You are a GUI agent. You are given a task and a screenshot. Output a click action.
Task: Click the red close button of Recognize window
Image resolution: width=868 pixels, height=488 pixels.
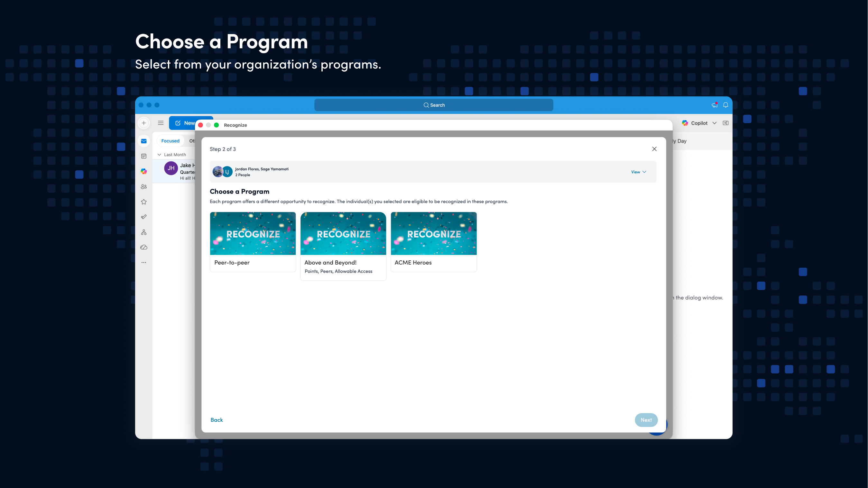click(x=200, y=125)
